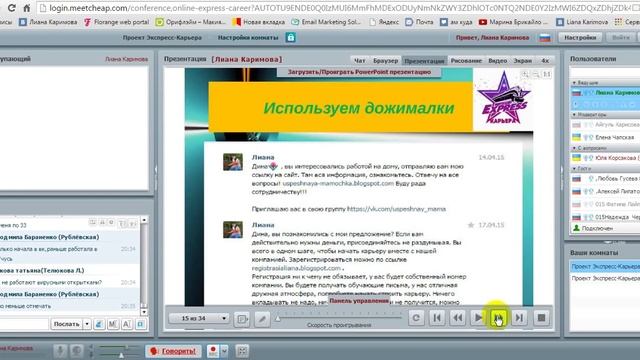
Task: Select user Елена Чапская
Action: coord(605,137)
